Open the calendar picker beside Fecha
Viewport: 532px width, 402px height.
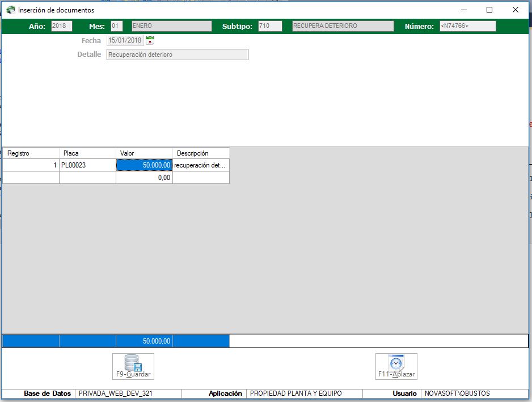click(x=150, y=40)
